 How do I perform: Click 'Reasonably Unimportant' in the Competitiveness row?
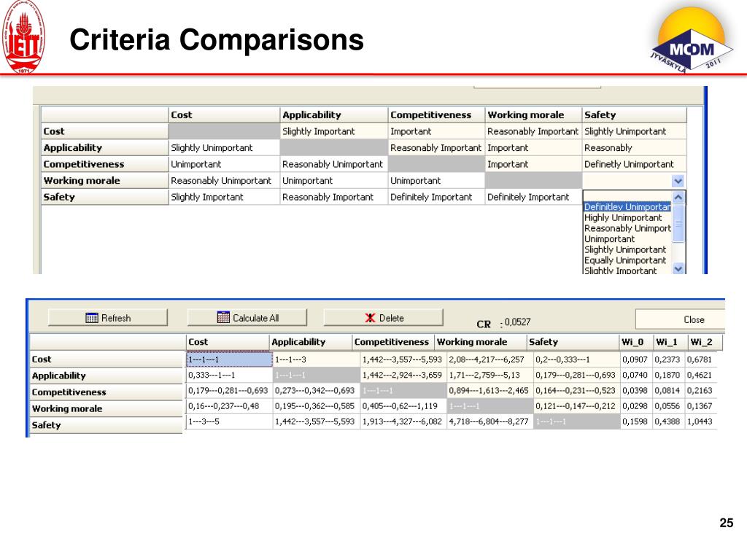(x=333, y=164)
